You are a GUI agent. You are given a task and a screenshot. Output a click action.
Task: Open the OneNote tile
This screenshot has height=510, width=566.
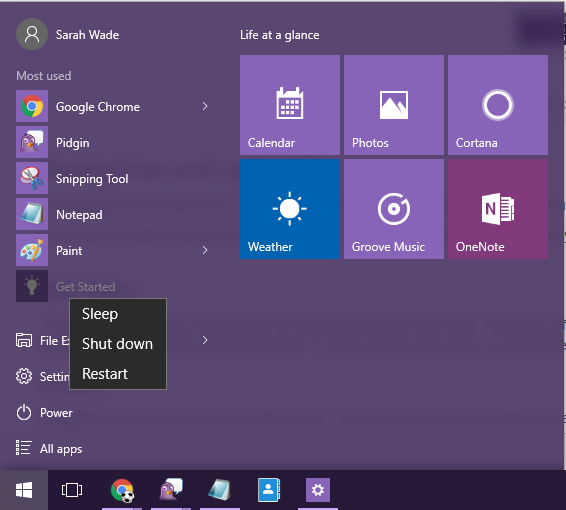point(498,209)
